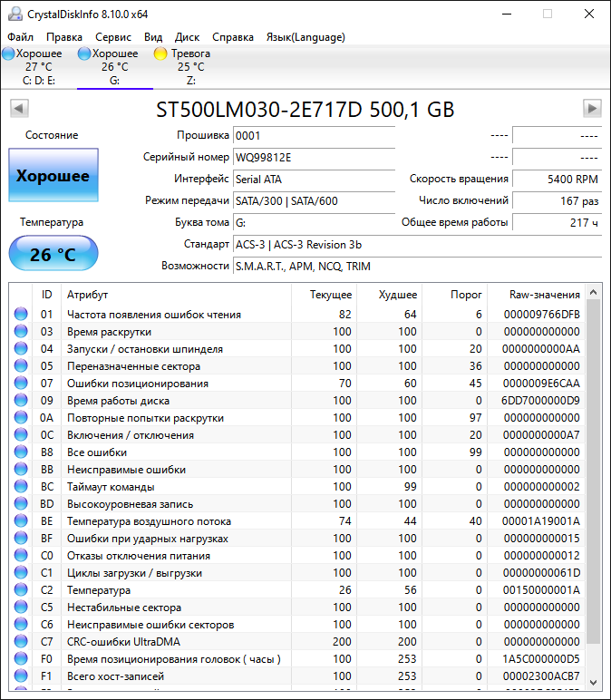Click the attribute list vertical scrollbar thumb
Viewport: 611px width, 700px height.
593,472
